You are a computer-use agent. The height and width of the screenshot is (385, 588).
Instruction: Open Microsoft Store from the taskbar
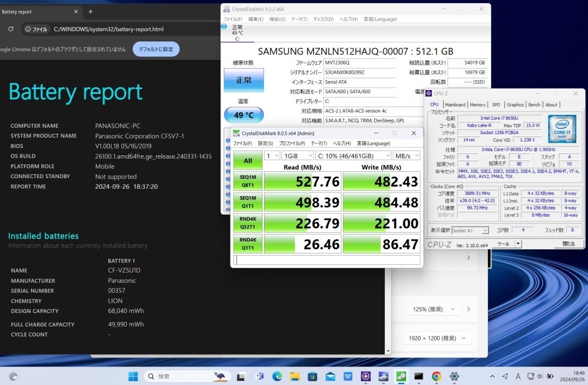[x=312, y=377]
